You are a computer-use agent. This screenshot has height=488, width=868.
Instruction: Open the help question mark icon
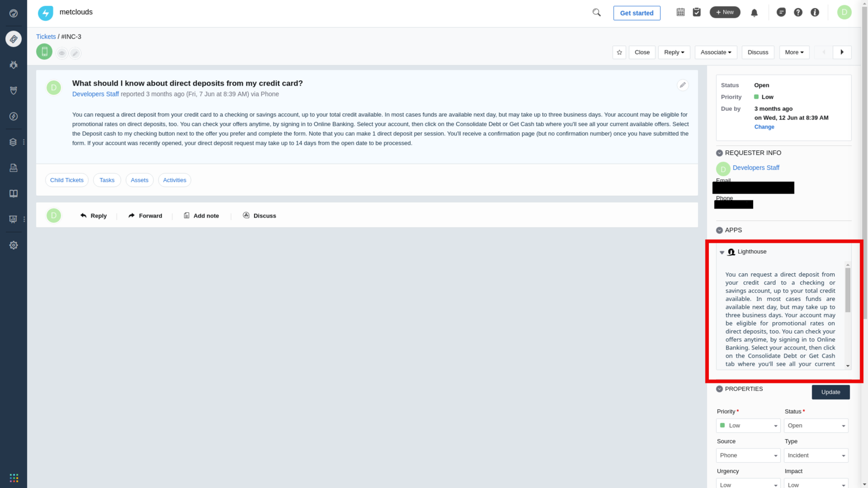[x=798, y=12]
